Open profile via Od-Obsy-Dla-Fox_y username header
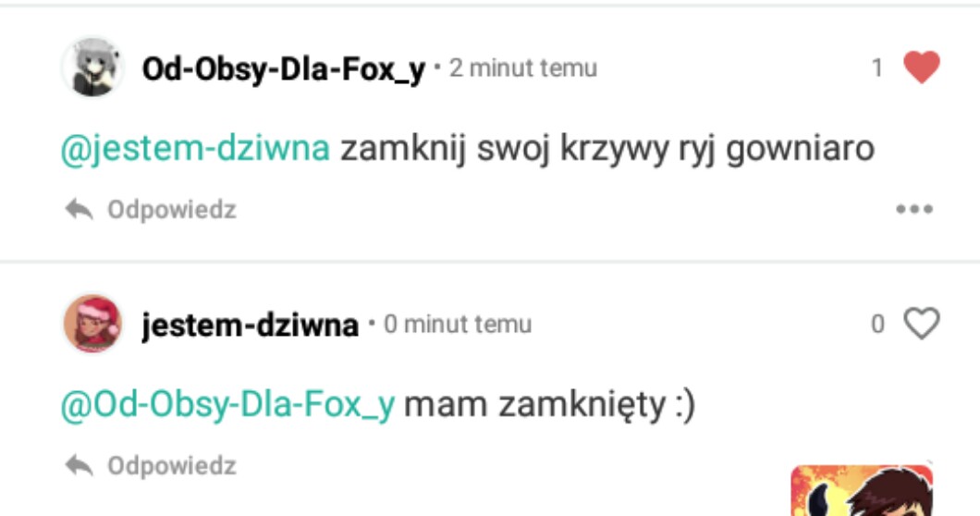The width and height of the screenshot is (980, 516). click(284, 68)
